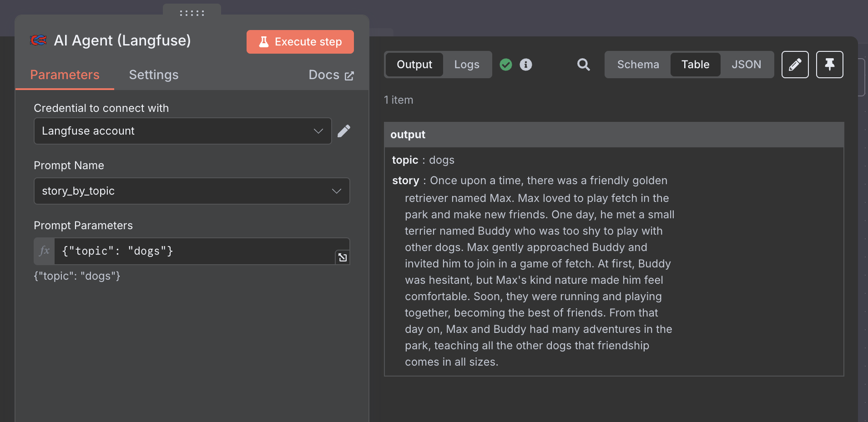Screen dimensions: 868x422
Task: Edit the credential with the pencil icon
Action: tap(344, 131)
